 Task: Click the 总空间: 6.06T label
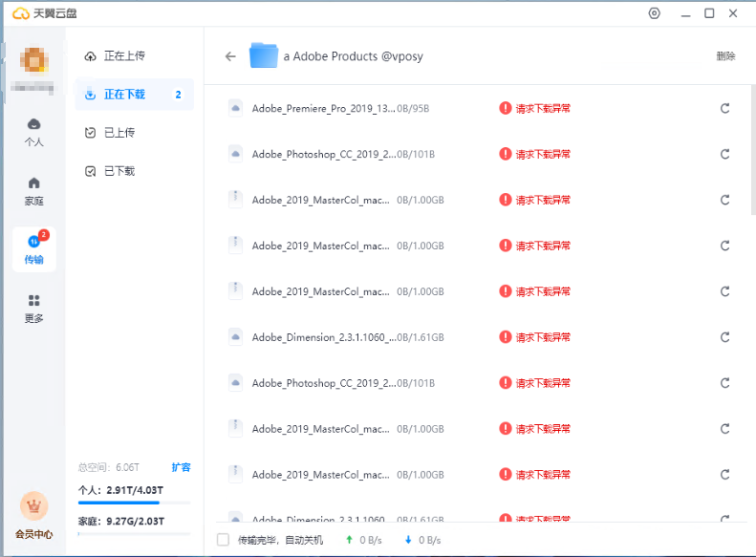point(109,467)
